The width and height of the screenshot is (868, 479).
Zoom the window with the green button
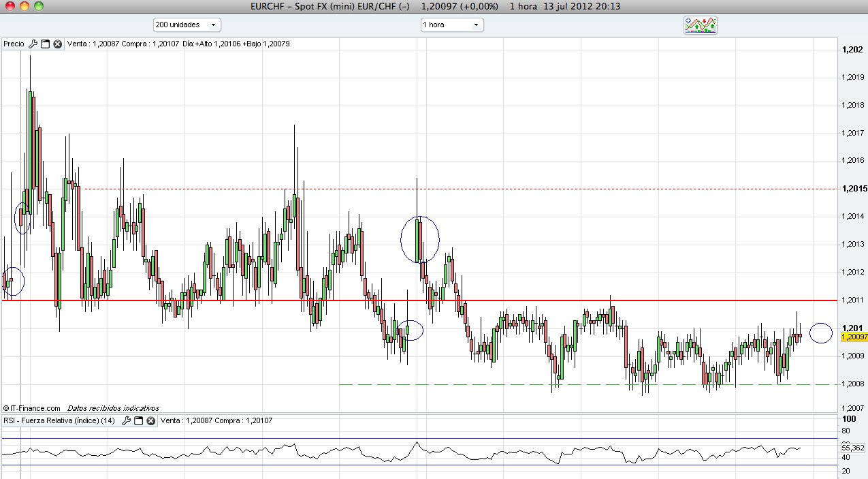[39, 6]
